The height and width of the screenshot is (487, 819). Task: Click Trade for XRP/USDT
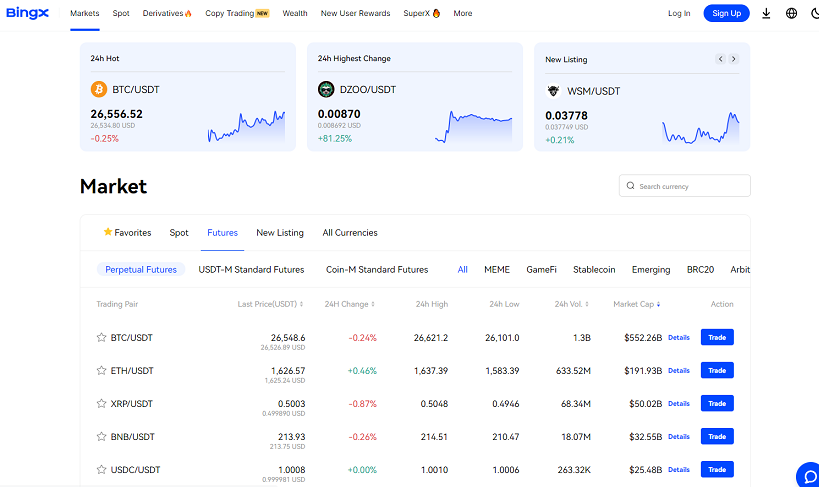tap(717, 403)
